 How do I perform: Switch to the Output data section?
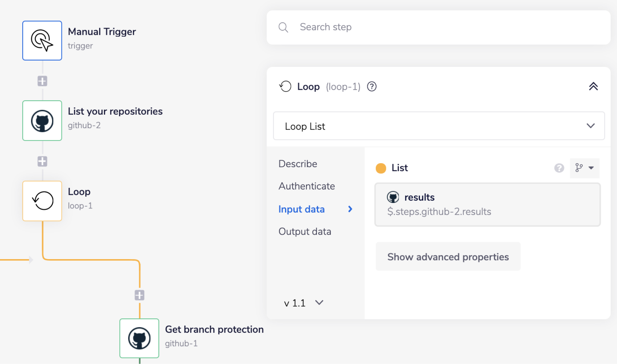[x=305, y=231]
